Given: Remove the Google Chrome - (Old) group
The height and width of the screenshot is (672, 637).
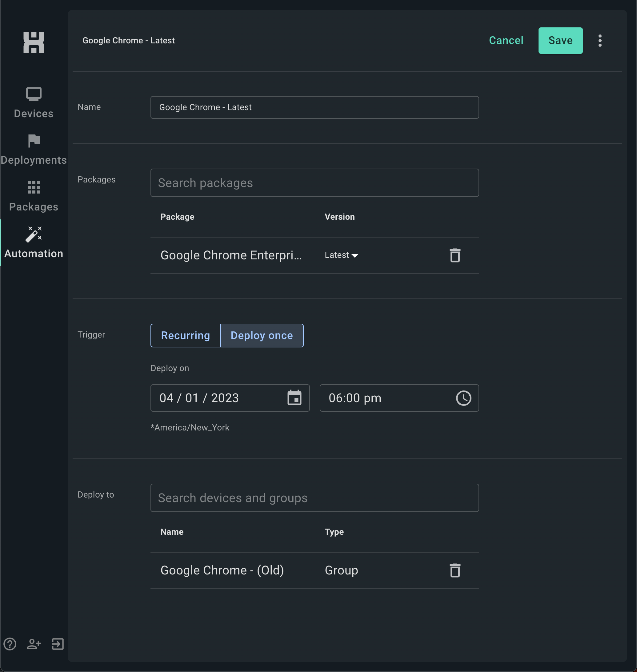Looking at the screenshot, I should [x=455, y=570].
